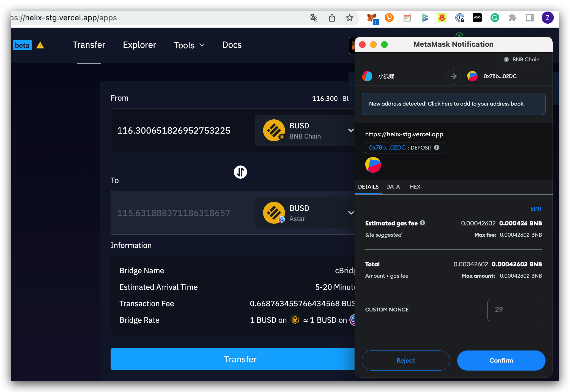Viewport: 570px width, 392px height.
Task: Open the 1Password extension icon
Action: [x=460, y=18]
